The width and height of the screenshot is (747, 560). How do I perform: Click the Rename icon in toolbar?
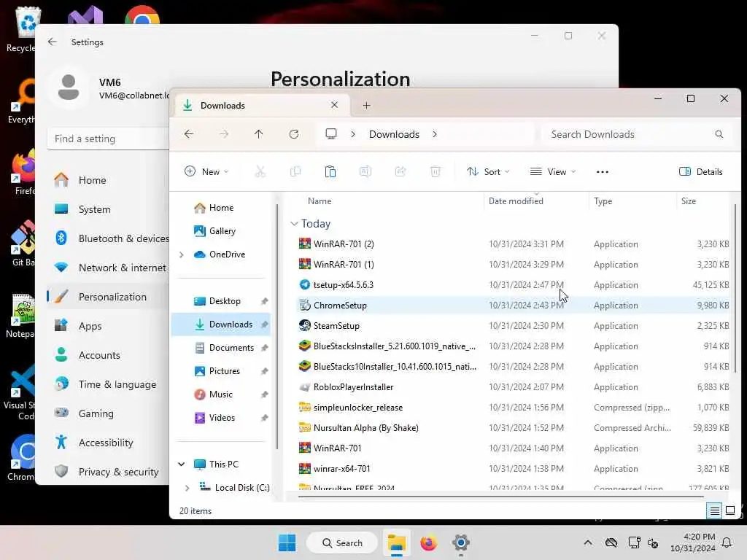pyautogui.click(x=365, y=172)
